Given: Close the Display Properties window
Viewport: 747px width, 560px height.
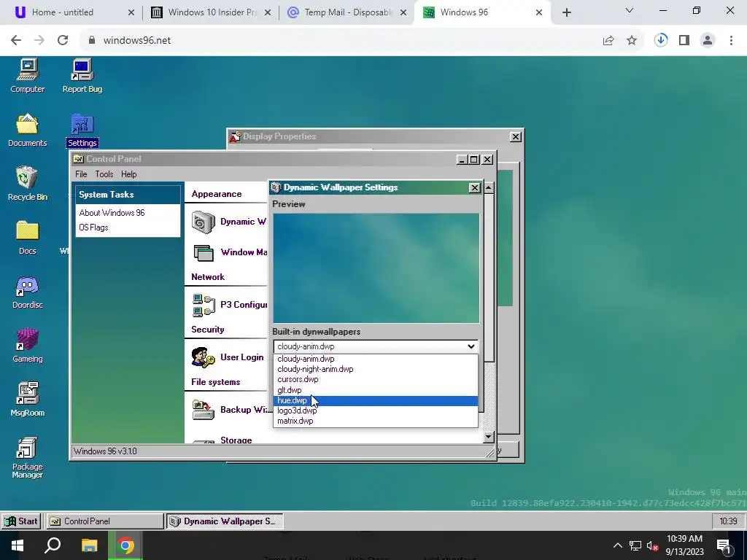Looking at the screenshot, I should coord(516,136).
